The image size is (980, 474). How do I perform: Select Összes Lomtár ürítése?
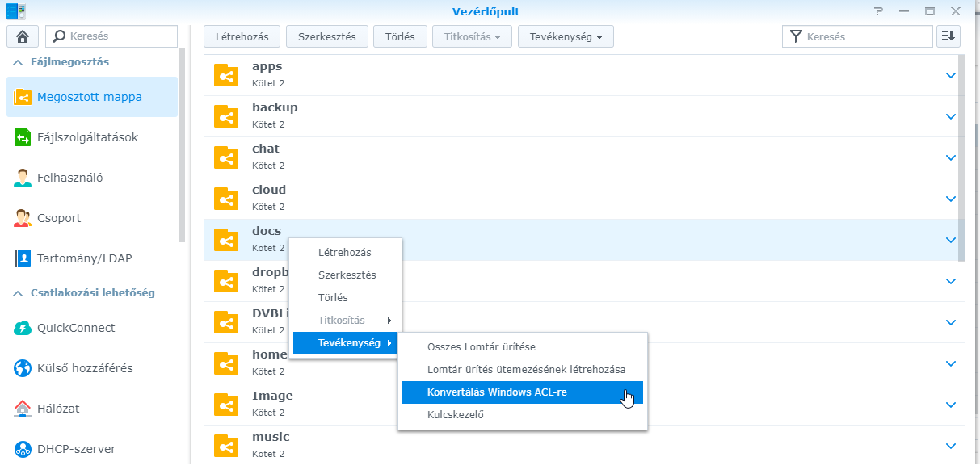point(523,347)
